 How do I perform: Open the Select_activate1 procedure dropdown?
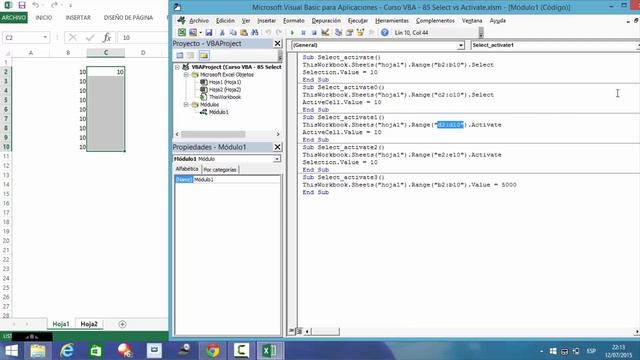[x=637, y=45]
